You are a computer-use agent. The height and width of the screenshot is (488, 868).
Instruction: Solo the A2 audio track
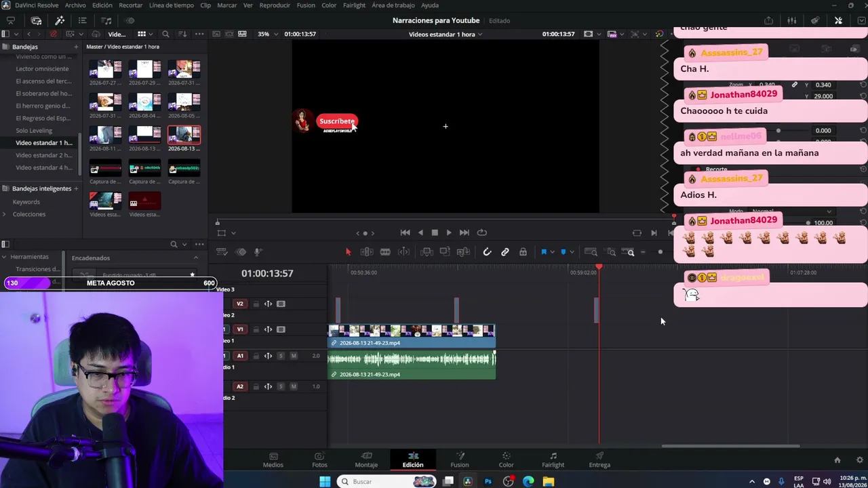[x=281, y=386]
